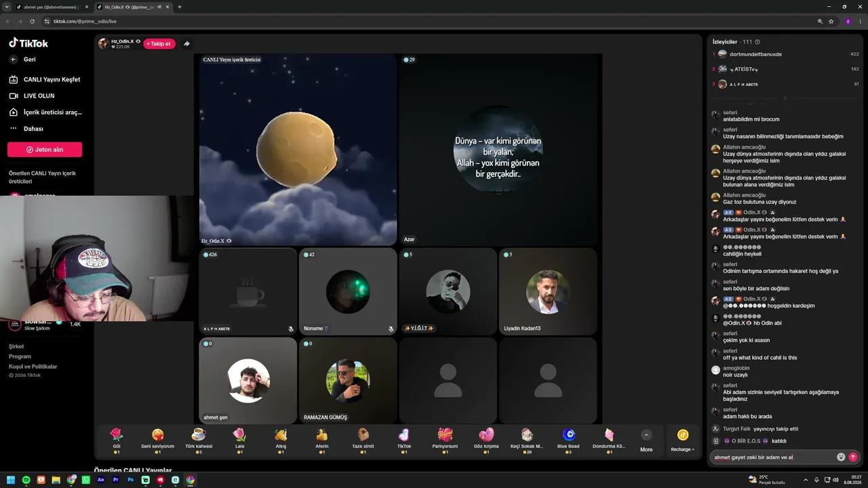
Task: Select the ahmet şen guest tile
Action: [248, 381]
